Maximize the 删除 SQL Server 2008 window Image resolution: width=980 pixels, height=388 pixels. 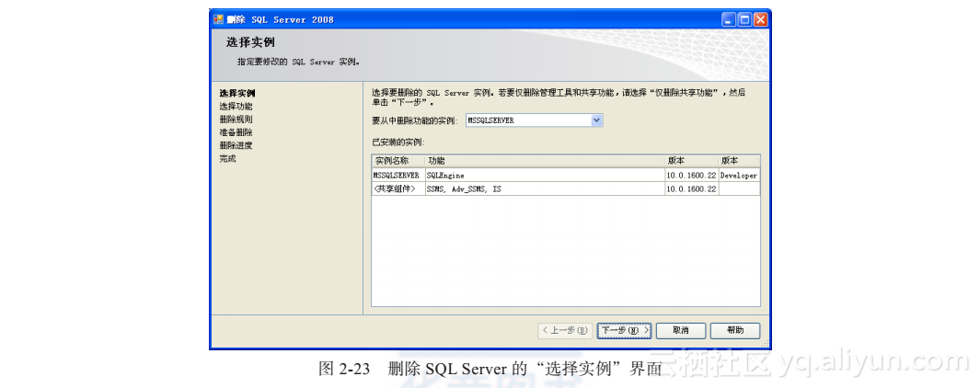pos(744,20)
